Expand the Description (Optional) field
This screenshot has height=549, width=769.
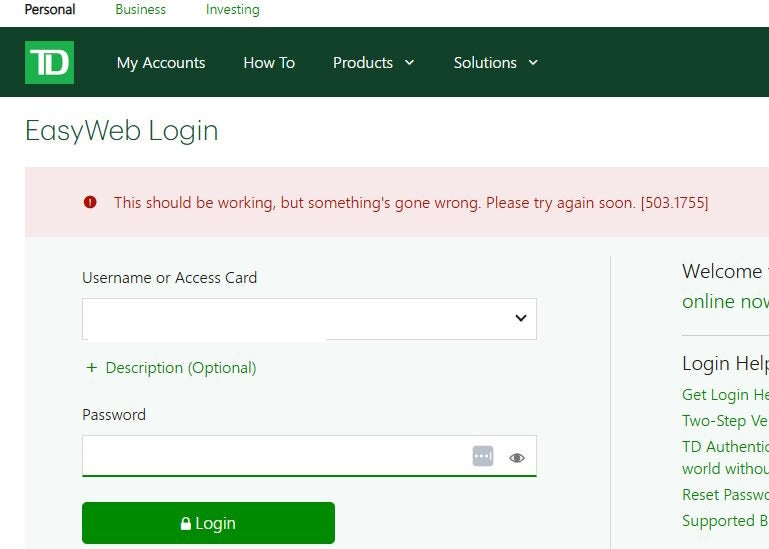pyautogui.click(x=171, y=368)
